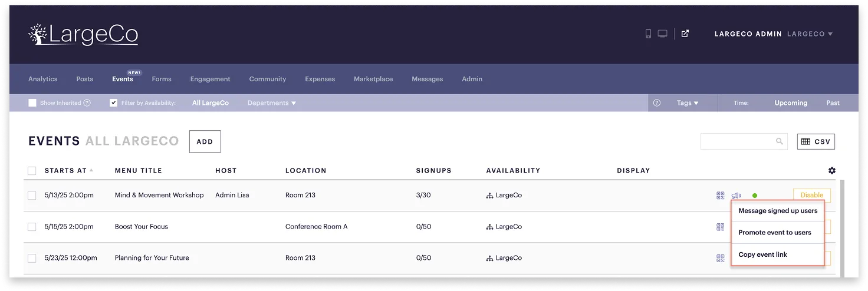
Task: Expand Tags dropdown
Action: (x=688, y=102)
